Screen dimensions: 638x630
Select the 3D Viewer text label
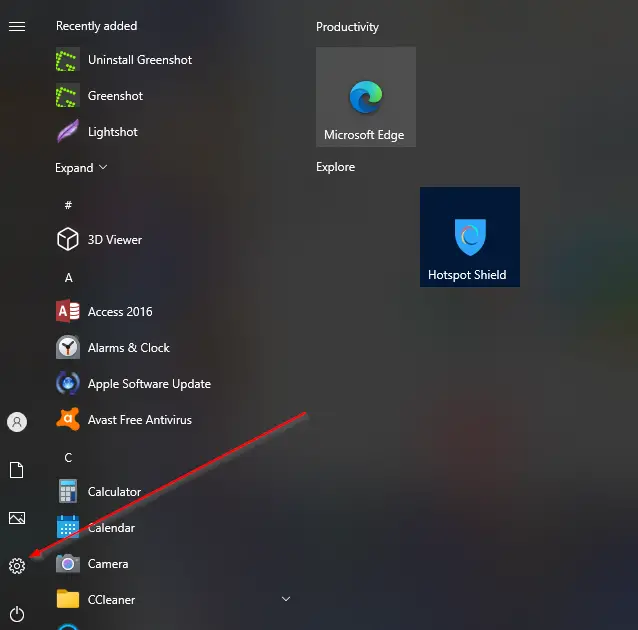point(115,240)
